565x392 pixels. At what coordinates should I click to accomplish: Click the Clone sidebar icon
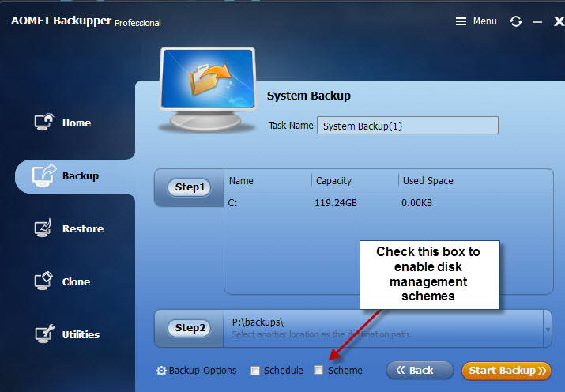43,281
